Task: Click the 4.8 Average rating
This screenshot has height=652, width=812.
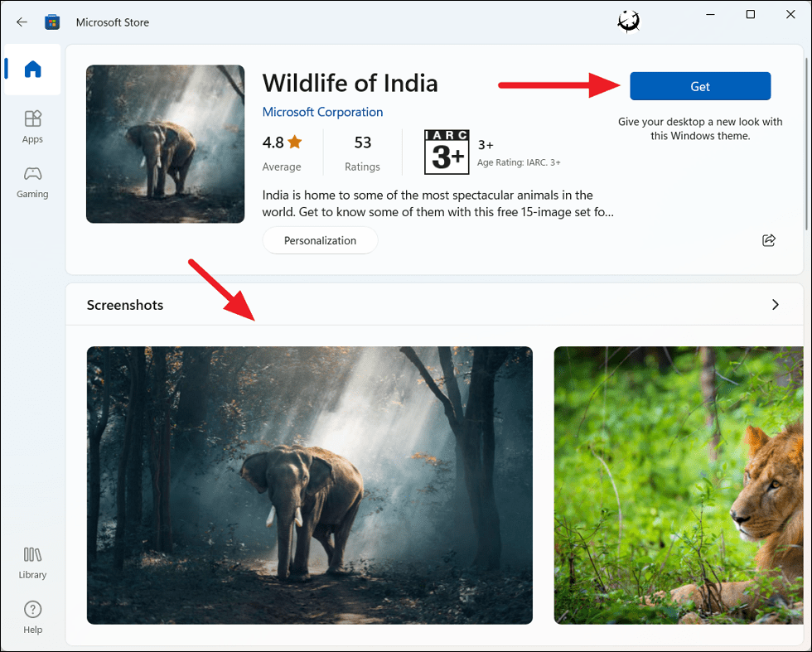Action: 283,152
